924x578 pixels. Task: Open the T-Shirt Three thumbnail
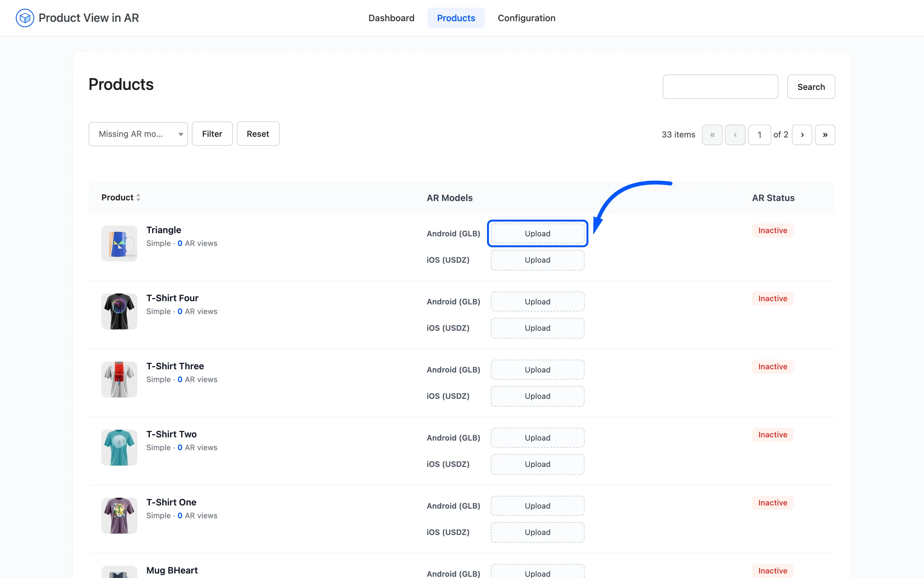tap(119, 379)
